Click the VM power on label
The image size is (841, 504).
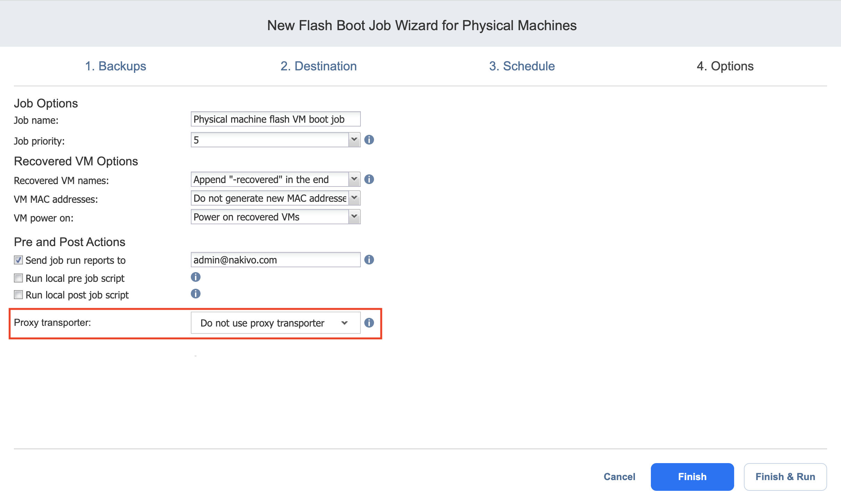[x=44, y=218]
